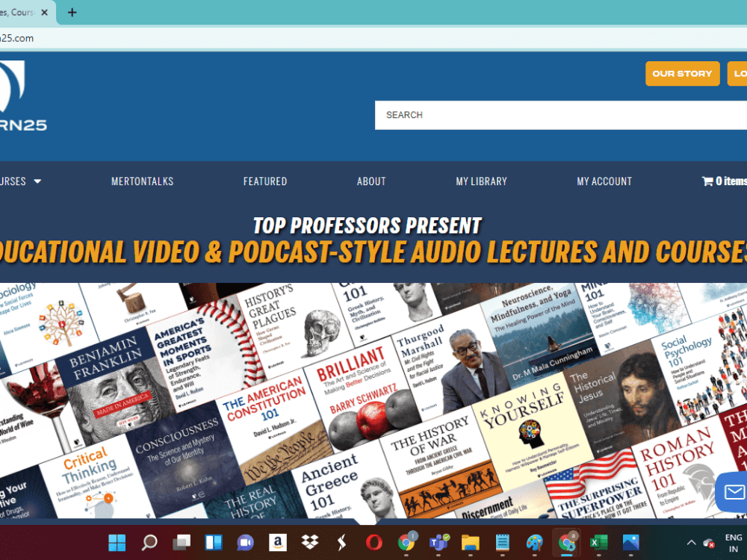The image size is (747, 560).
Task: Open the Our Story page
Action: pos(682,74)
